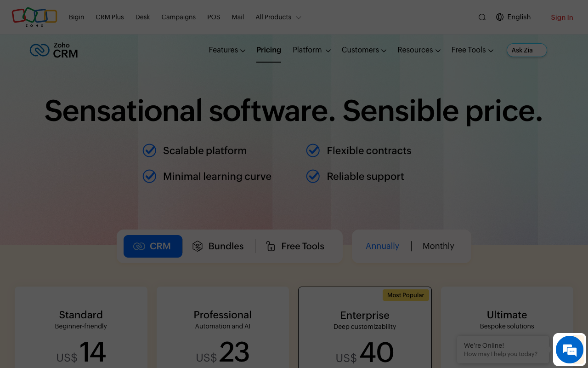Visit the Campaigns product page
Viewport: 588px width, 368px height.
pyautogui.click(x=179, y=17)
